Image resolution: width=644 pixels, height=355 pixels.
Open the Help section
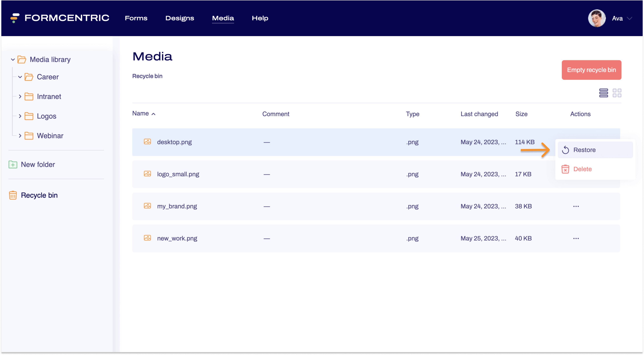(260, 18)
